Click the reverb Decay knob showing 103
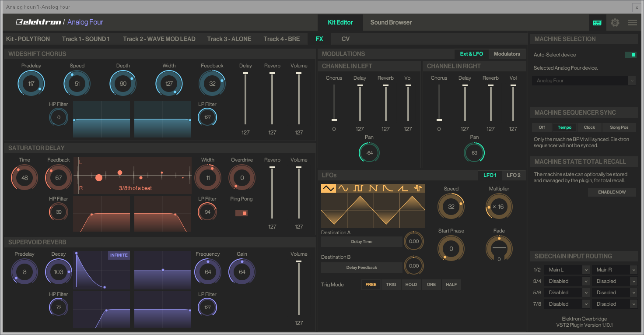644x335 pixels. coord(59,272)
